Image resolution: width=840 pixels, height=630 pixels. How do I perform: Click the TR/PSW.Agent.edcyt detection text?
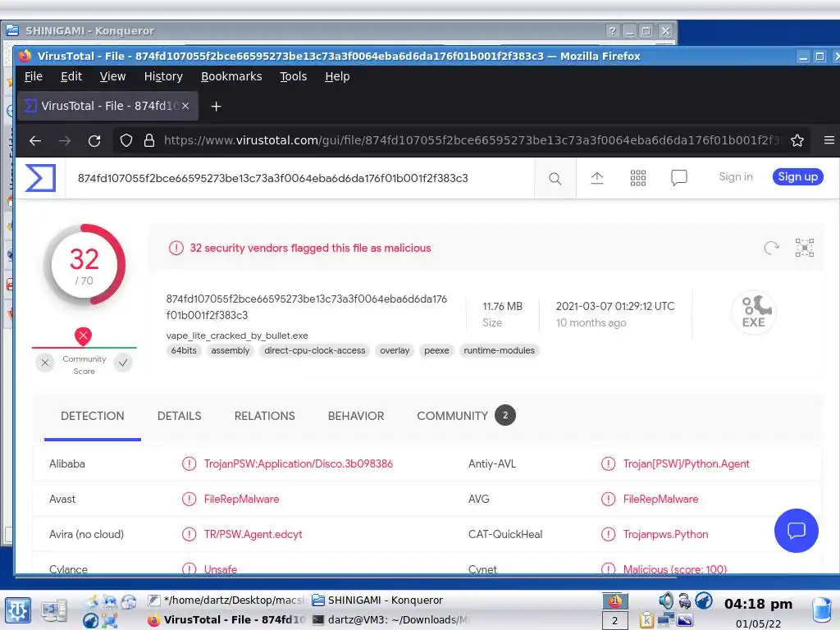tap(253, 535)
